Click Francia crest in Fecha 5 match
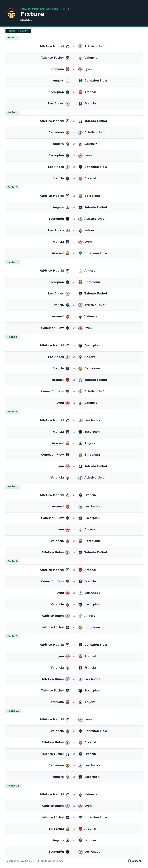 click(x=68, y=368)
